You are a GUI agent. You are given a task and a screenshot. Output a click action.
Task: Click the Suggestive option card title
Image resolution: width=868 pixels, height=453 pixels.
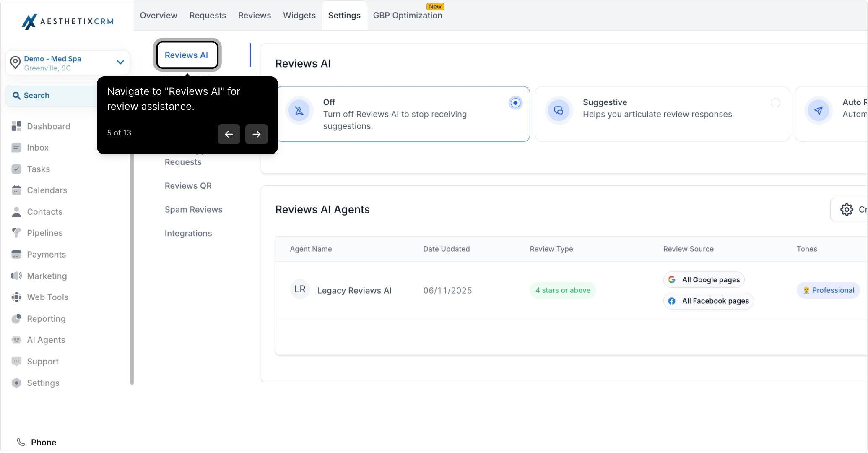(605, 102)
